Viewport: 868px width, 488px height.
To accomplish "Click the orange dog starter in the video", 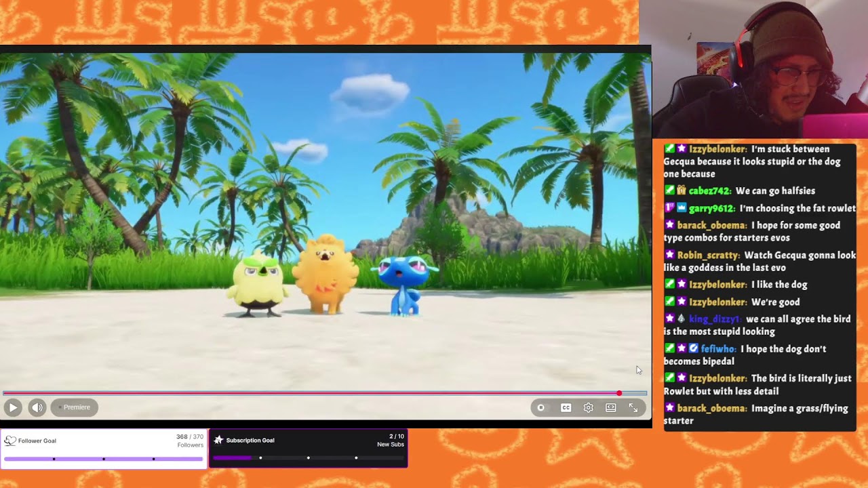I will point(325,274).
